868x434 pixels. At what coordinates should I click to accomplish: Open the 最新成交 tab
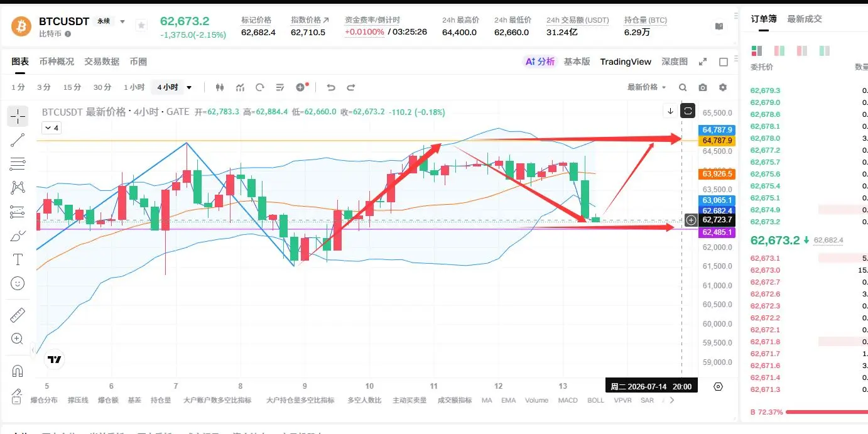click(805, 19)
